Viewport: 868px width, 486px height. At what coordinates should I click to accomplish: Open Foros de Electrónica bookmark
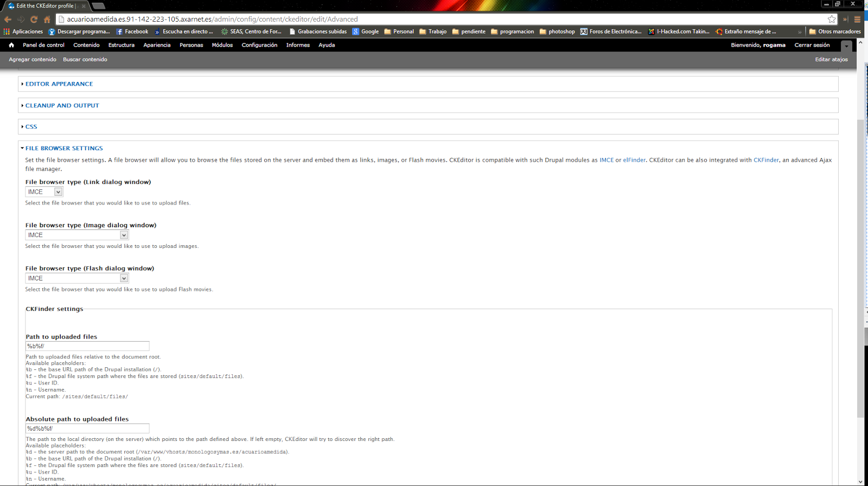click(611, 31)
